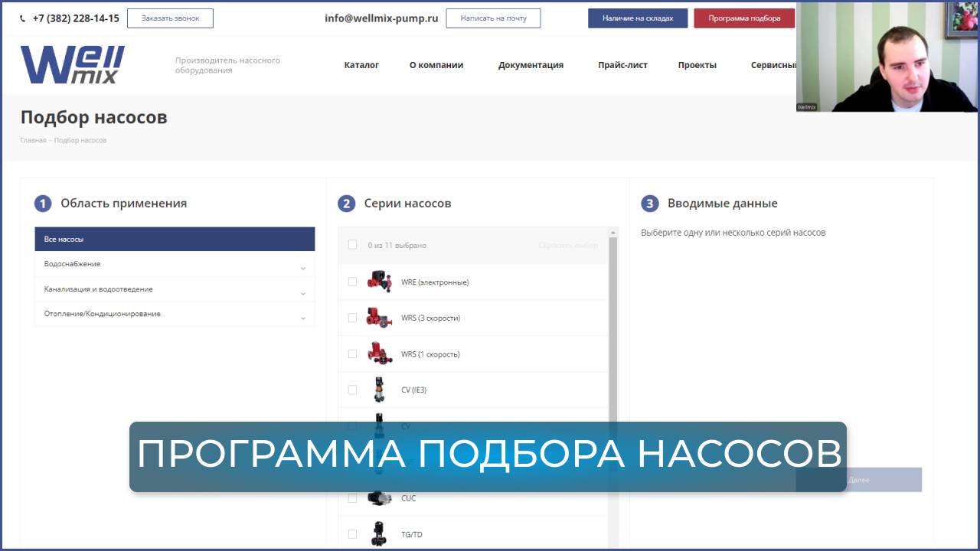980x551 pixels.
Task: Click the Заказать звонок button
Action: (x=170, y=18)
